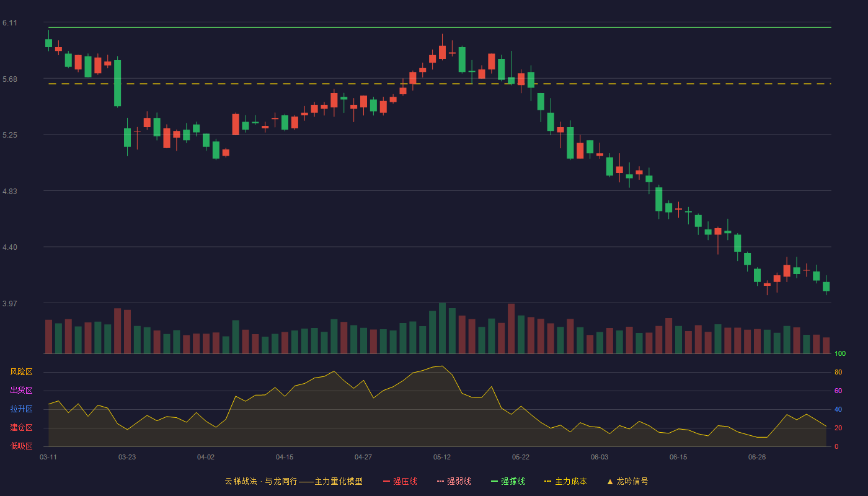Click the 03-23 date axis label
The width and height of the screenshot is (868, 496).
[127, 457]
